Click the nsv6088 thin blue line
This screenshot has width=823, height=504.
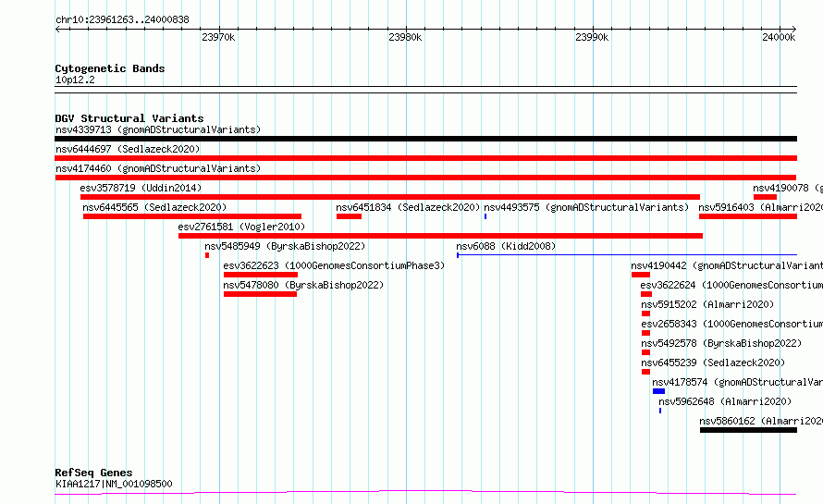[627, 255]
